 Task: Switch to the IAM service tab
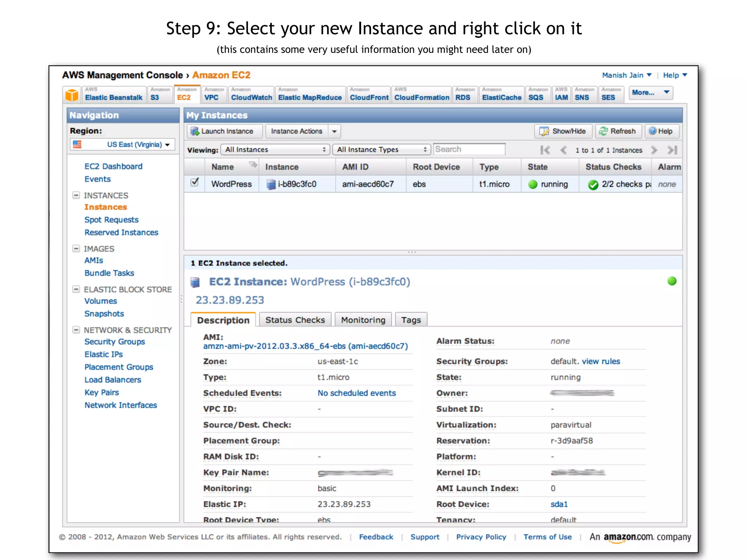point(561,95)
